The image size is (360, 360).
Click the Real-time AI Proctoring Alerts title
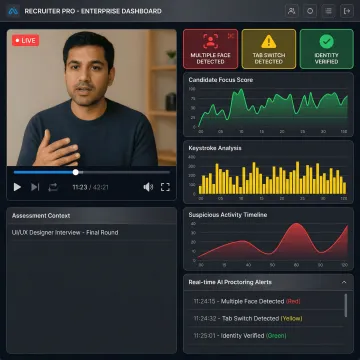click(x=230, y=282)
